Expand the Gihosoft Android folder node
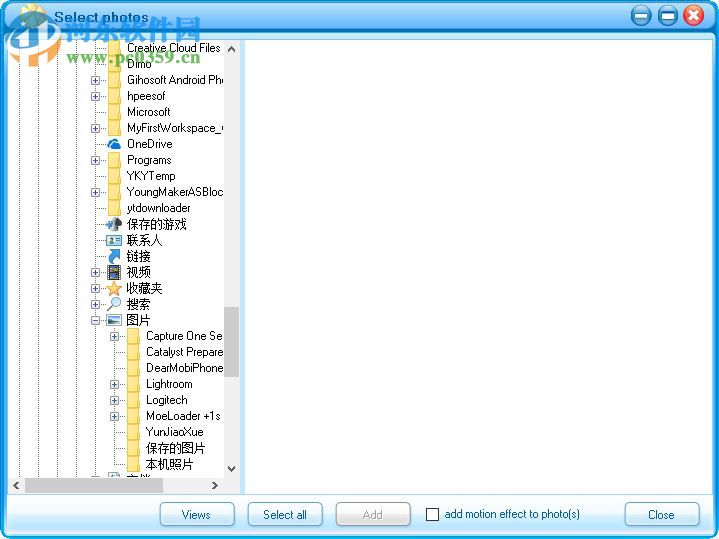 [x=95, y=80]
